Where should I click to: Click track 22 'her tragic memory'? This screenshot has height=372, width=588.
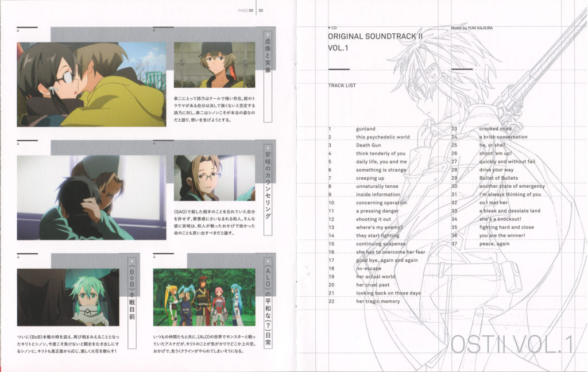(x=378, y=301)
